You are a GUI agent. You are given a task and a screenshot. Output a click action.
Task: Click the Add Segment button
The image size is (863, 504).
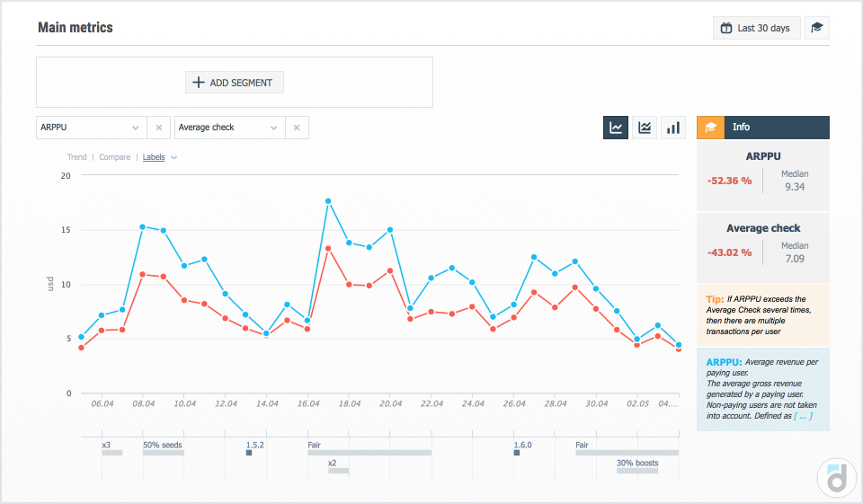click(235, 83)
